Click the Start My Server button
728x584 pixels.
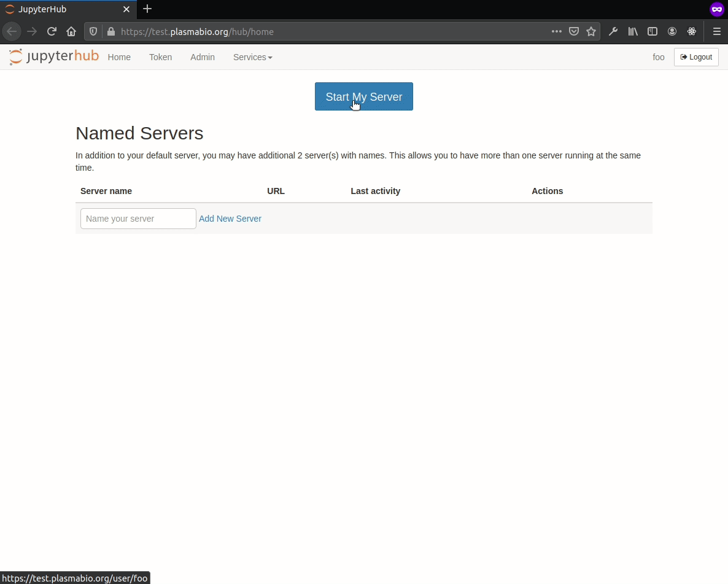(364, 96)
